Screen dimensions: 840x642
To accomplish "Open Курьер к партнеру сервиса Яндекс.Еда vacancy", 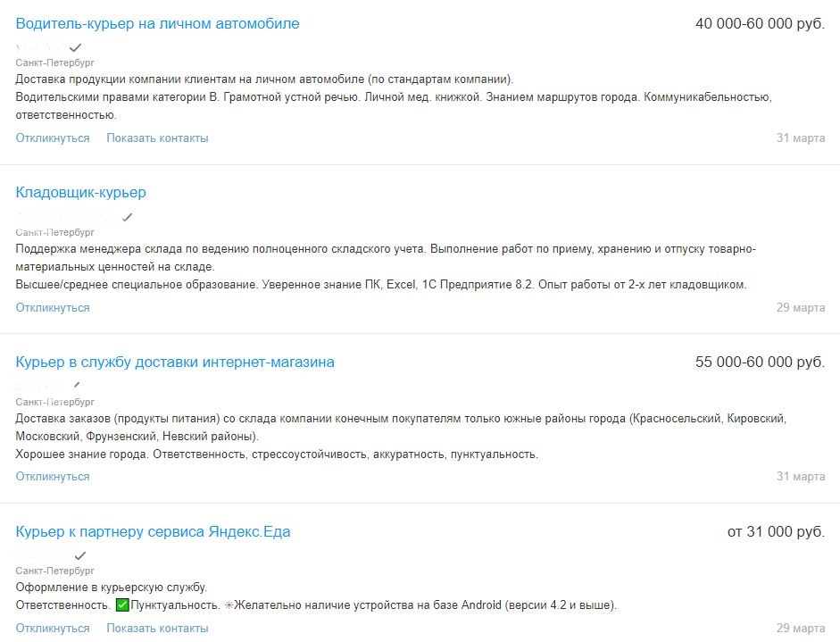I will [153, 531].
